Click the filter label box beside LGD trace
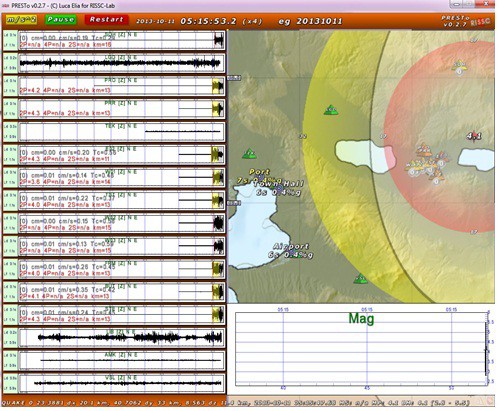Image resolution: width=499 pixels, height=411 pixels. [x=10, y=63]
